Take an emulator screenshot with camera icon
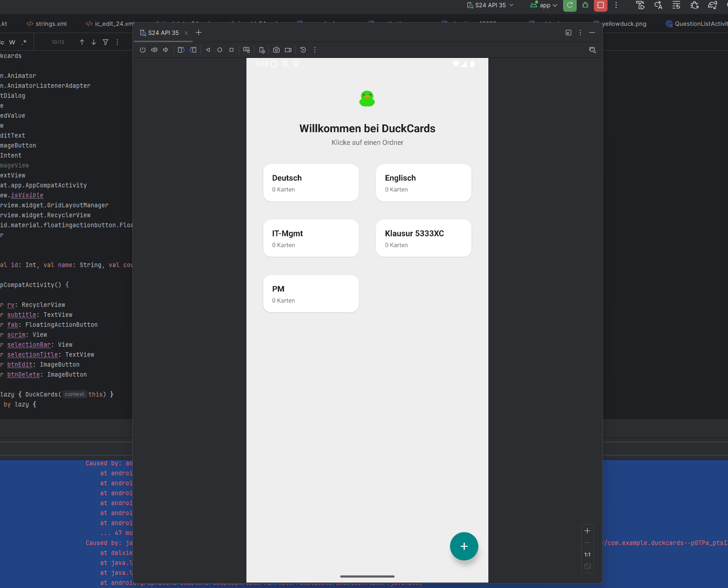The width and height of the screenshot is (728, 588). click(x=276, y=50)
